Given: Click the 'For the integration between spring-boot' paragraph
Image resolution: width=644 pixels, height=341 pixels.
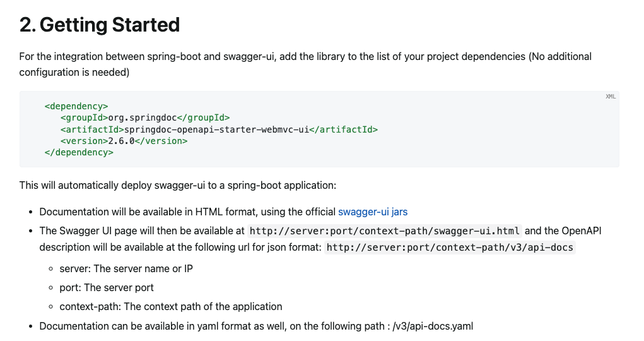Looking at the screenshot, I should [305, 64].
